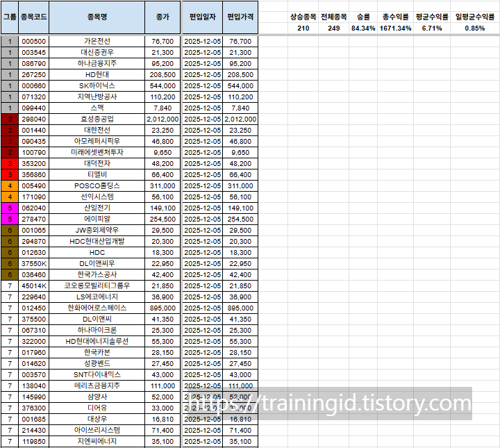Select the 0.85% daily return cell
Image resolution: width=500 pixels, height=448 pixels.
point(475,28)
